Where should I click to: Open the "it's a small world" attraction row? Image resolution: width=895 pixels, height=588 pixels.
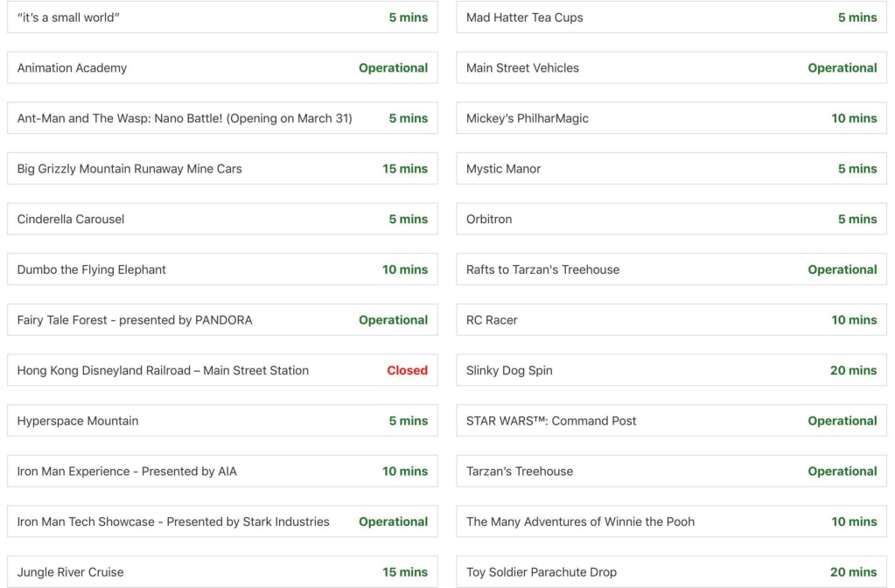click(222, 17)
